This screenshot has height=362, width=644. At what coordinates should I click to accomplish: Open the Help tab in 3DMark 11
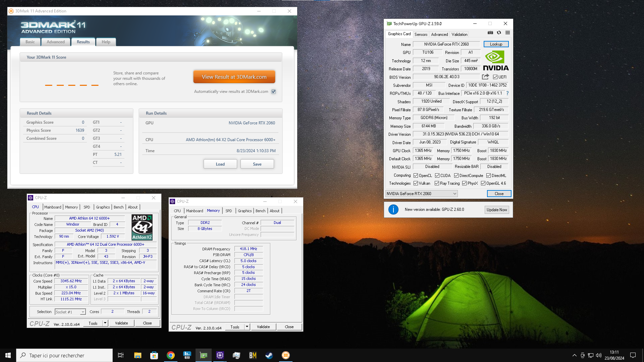point(106,42)
